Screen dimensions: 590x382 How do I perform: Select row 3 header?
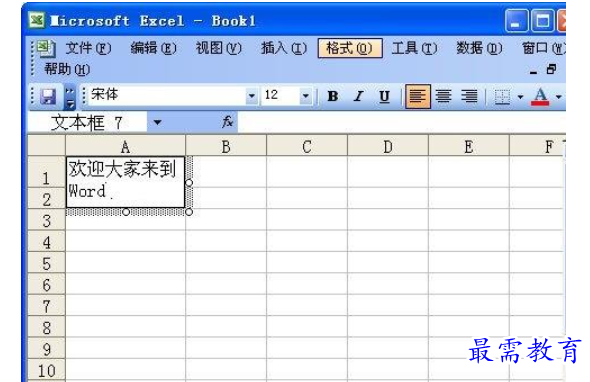click(x=46, y=220)
